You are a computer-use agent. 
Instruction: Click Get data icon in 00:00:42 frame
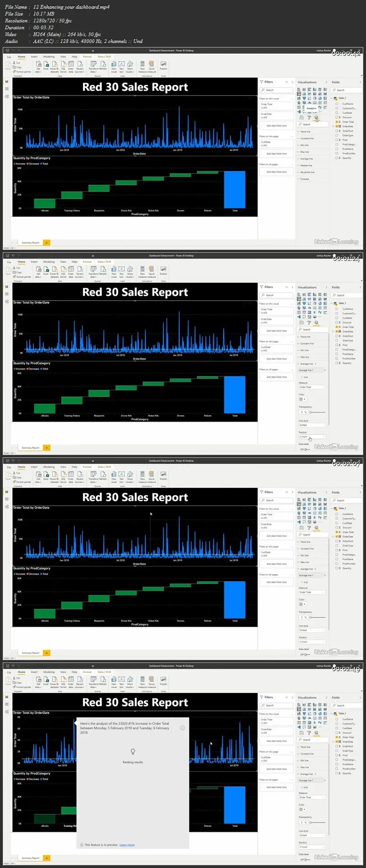[38, 64]
